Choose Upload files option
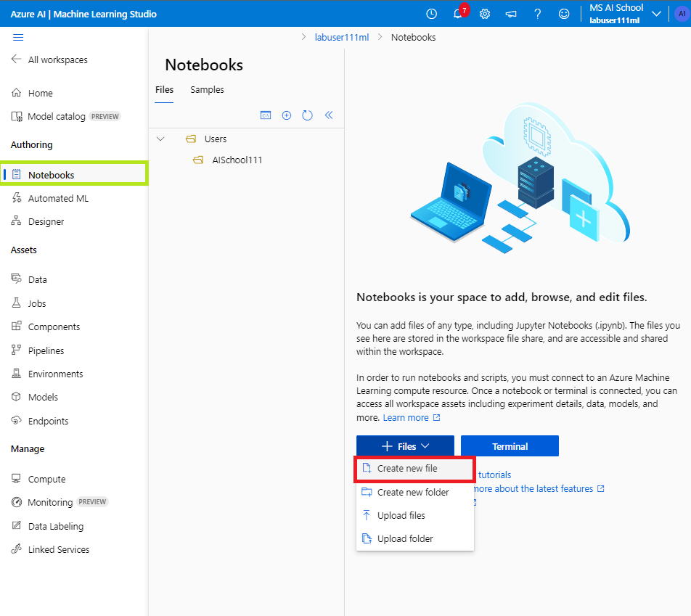691x616 pixels. (x=414, y=516)
